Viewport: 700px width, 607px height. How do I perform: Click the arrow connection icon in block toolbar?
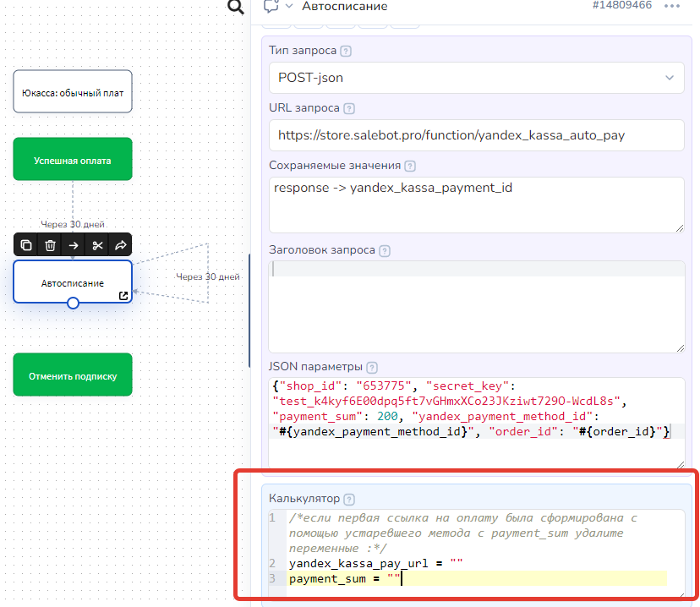tap(74, 245)
